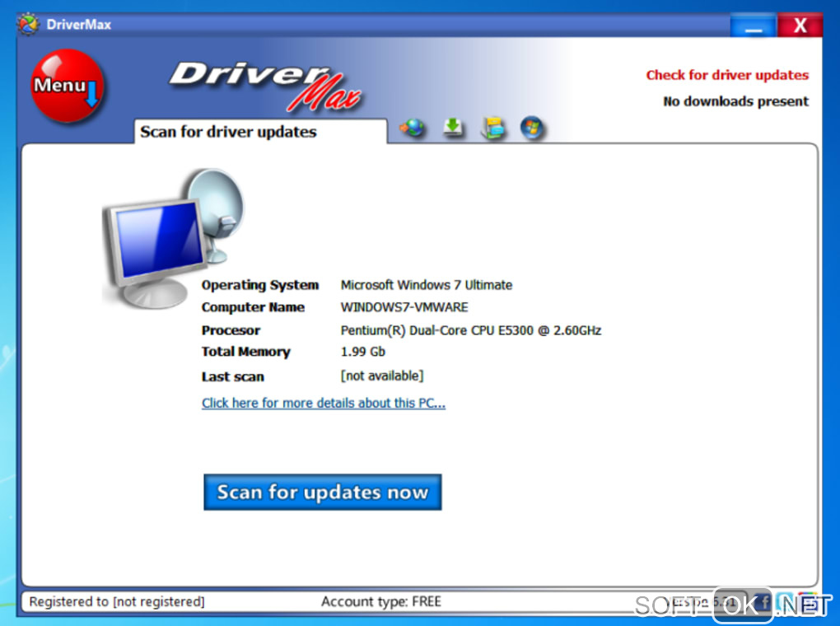
Task: Click the DriverMax title bar icon
Action: point(28,24)
